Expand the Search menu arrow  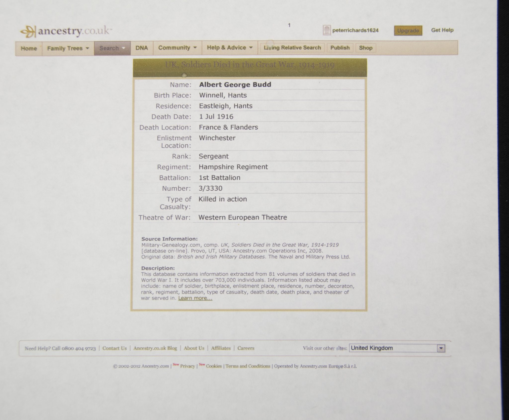click(124, 48)
